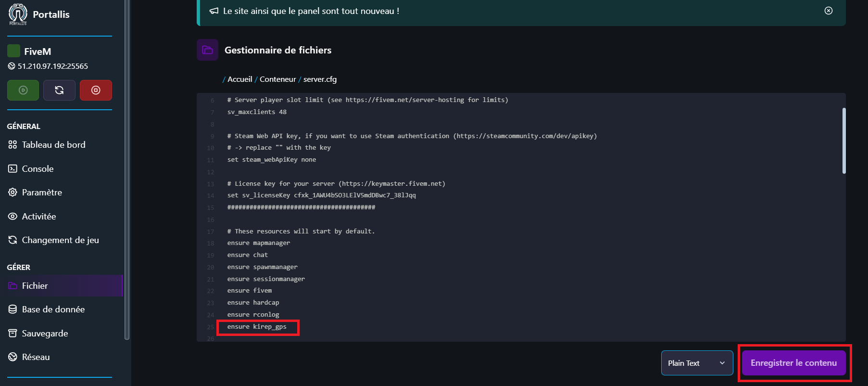Click the row of hash characters in the editor
Screen dimensions: 868x386
click(302, 207)
